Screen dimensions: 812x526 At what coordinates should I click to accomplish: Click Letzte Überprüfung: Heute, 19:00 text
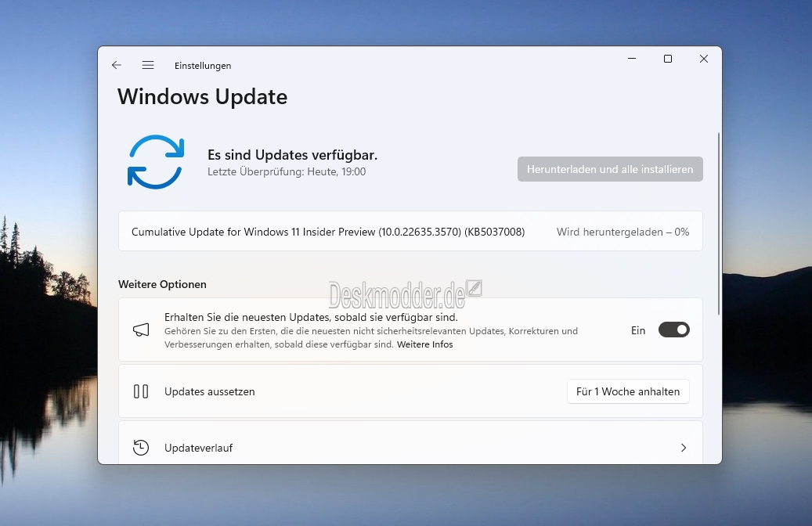coord(287,172)
